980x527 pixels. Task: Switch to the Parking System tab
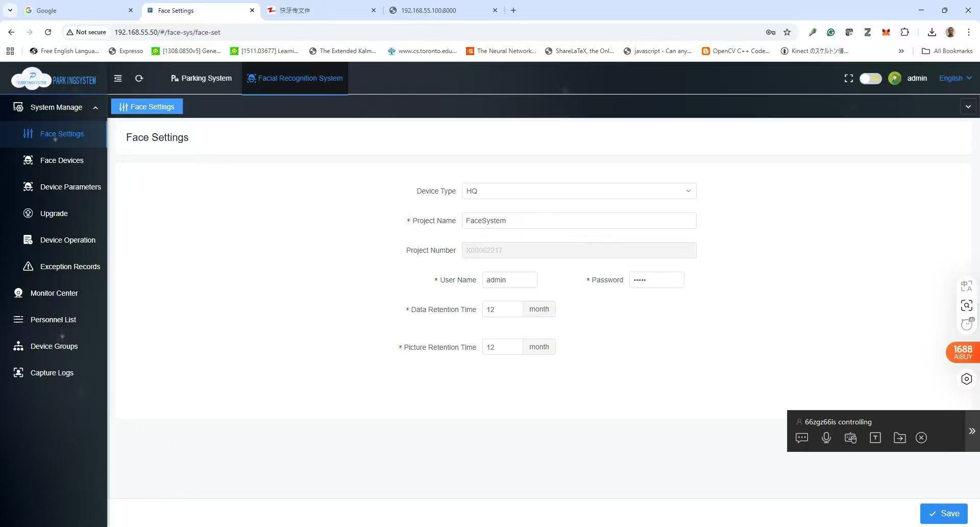(x=201, y=78)
